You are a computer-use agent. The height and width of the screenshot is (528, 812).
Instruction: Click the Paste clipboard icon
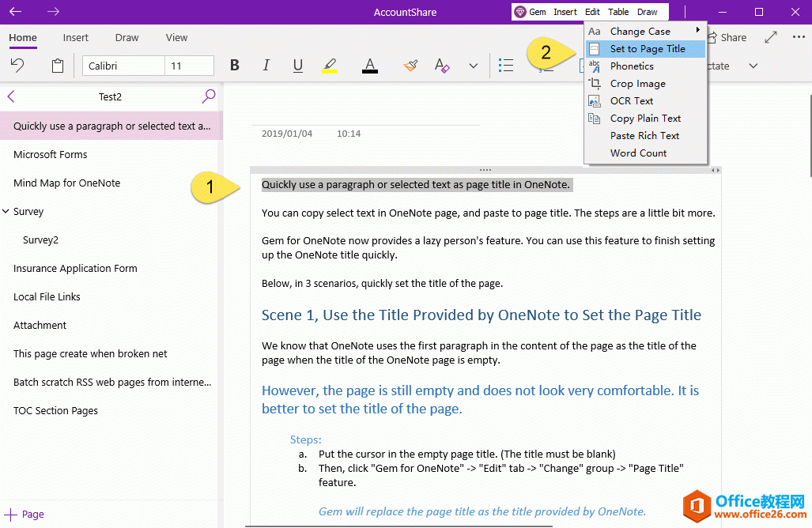(x=58, y=66)
